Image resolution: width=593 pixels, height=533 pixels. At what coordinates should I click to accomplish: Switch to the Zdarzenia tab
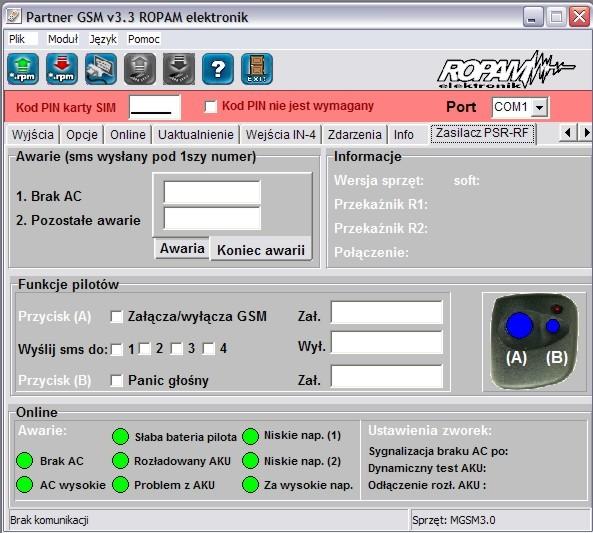[355, 135]
